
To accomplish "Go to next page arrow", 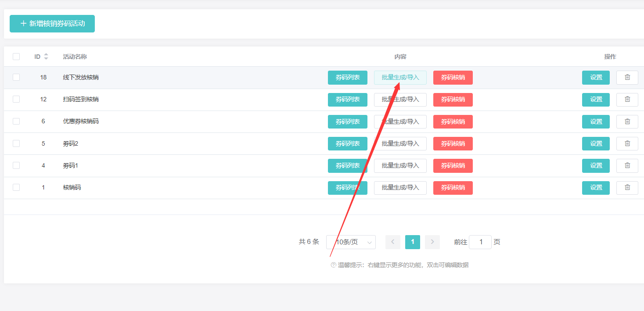I will click(432, 242).
